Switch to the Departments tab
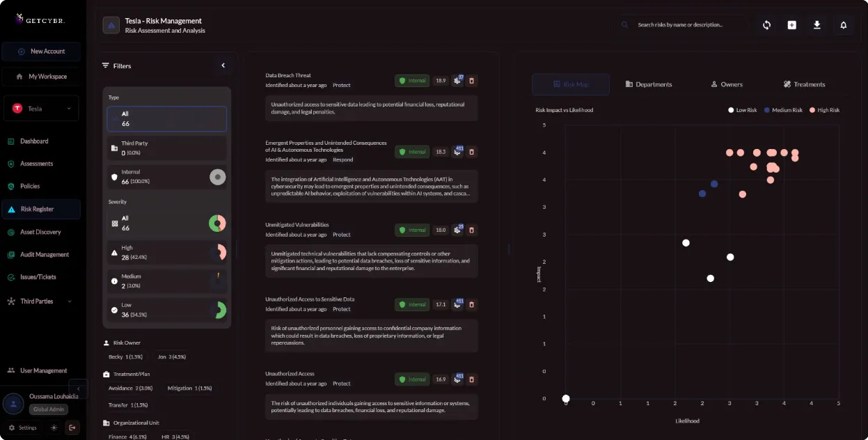The image size is (868, 440). [x=649, y=84]
